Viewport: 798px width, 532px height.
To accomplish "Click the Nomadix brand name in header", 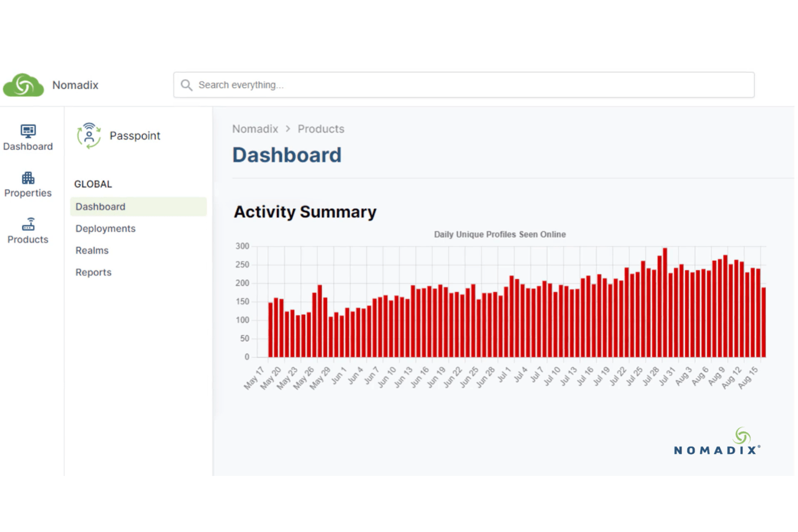I will tap(75, 85).
